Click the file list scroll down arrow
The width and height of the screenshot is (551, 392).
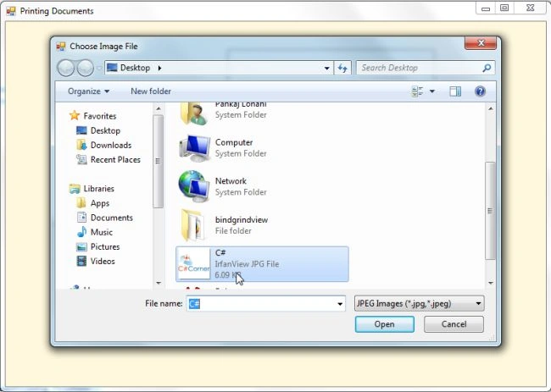tap(491, 284)
